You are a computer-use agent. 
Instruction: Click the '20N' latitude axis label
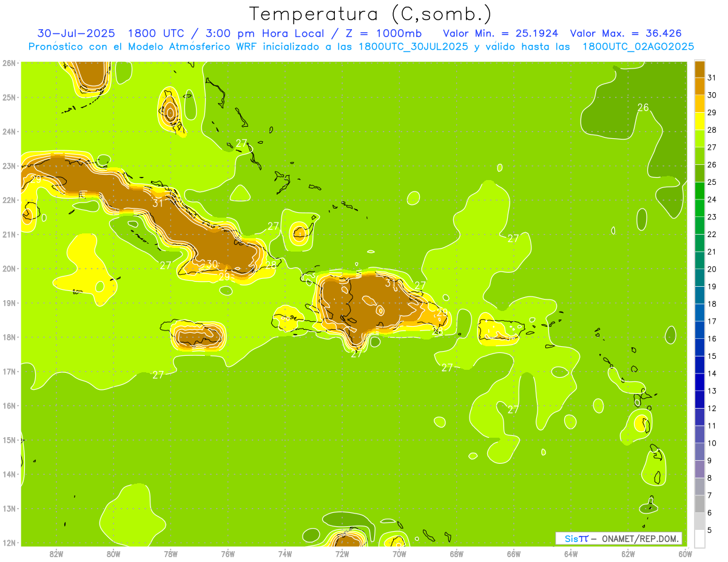9,269
